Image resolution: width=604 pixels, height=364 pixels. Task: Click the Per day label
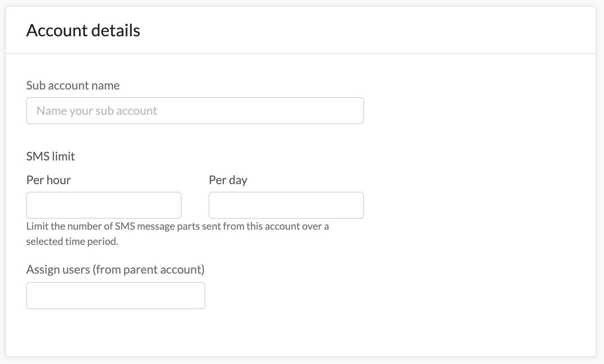coord(228,179)
